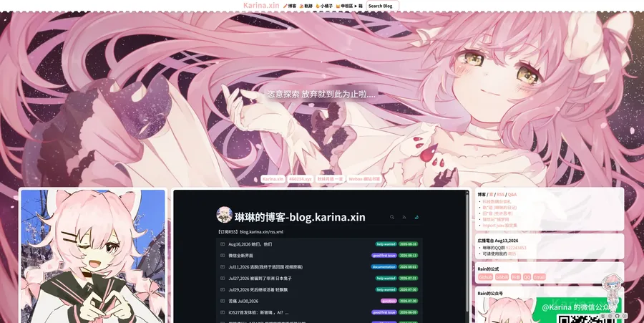
Task: Click the GitHub icon on mascot toolbar
Action: click(617, 316)
